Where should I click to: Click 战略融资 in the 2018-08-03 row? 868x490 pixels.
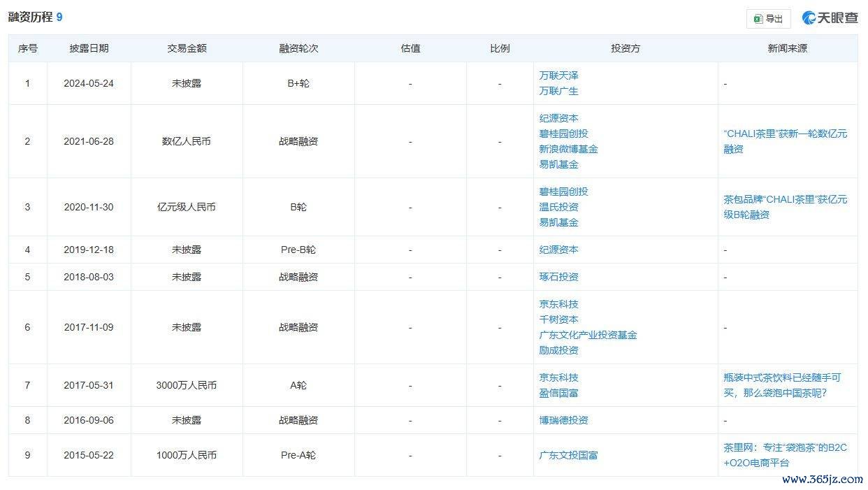298,277
